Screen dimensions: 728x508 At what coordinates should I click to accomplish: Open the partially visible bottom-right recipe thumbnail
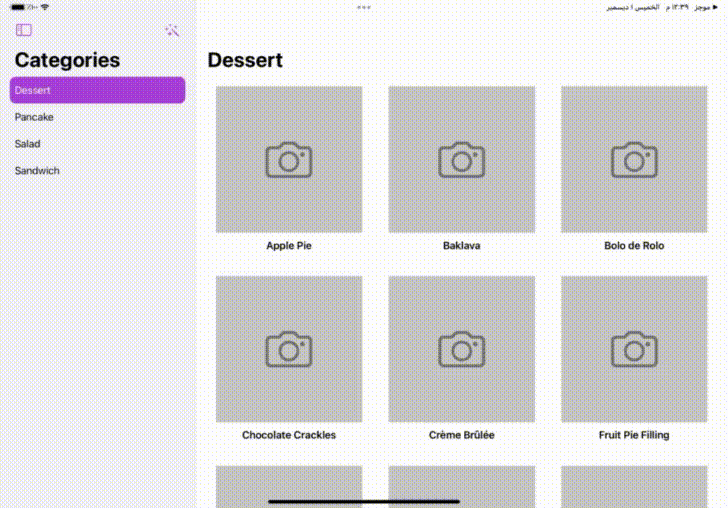click(x=634, y=487)
